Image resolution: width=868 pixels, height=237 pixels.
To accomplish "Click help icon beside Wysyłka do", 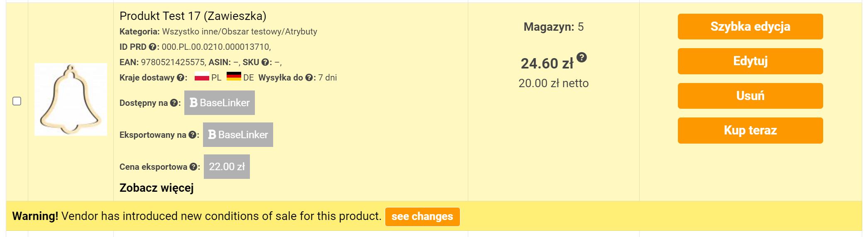I will [x=309, y=78].
